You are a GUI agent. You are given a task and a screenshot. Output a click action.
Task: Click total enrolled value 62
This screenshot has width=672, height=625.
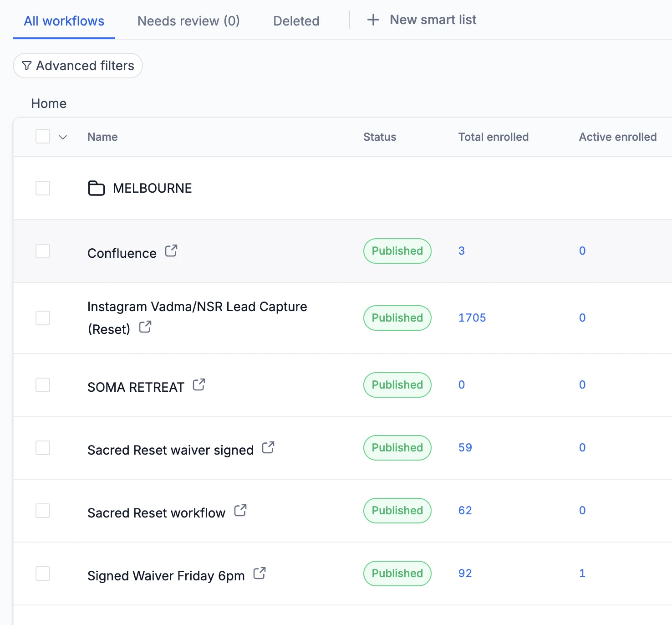(465, 510)
